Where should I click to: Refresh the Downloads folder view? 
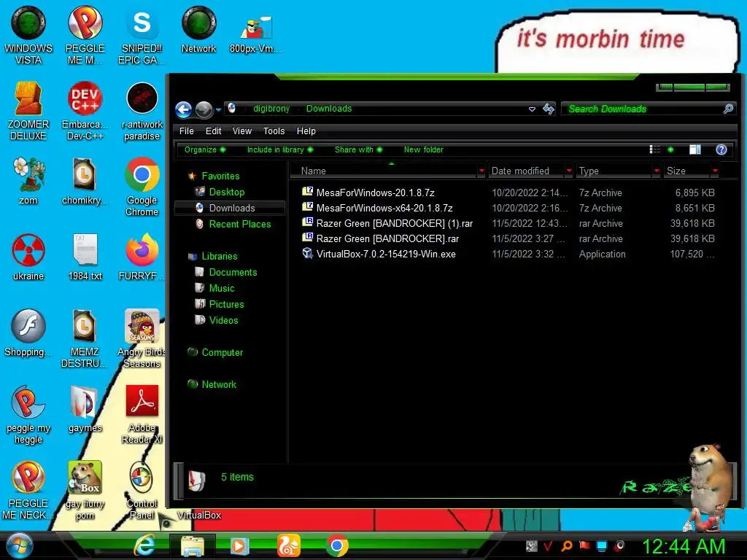549,109
